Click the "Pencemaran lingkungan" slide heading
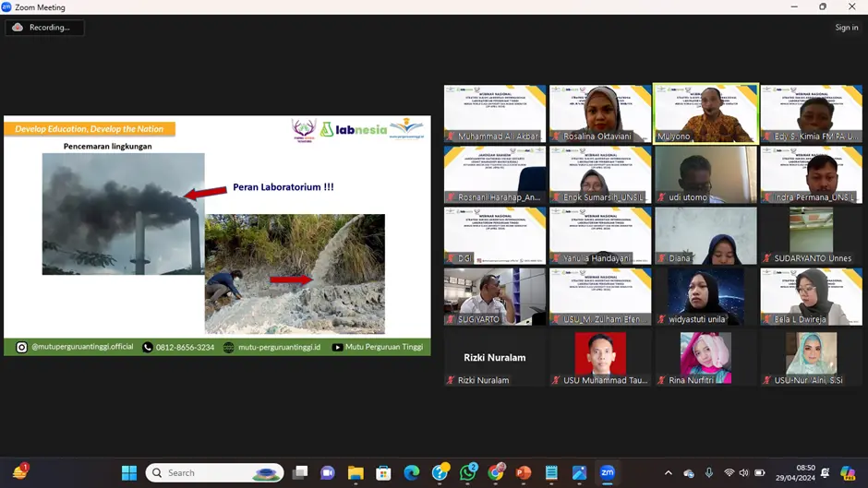 [x=107, y=146]
